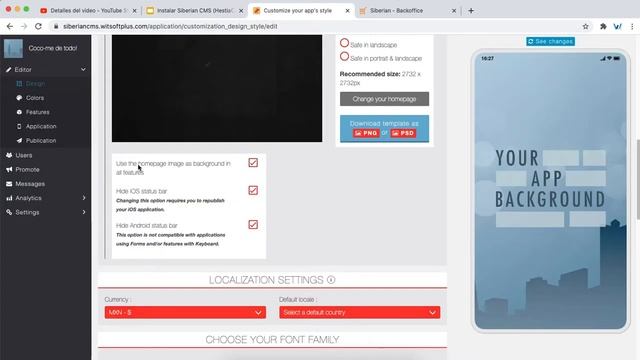Click the Editor pencil icon
The width and height of the screenshot is (640, 360).
9,70
